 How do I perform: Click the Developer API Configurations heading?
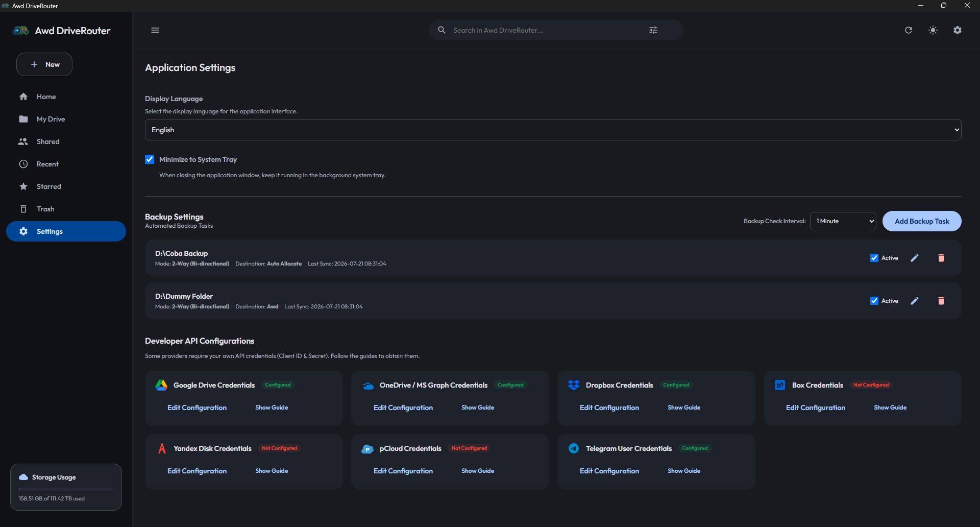coord(200,341)
